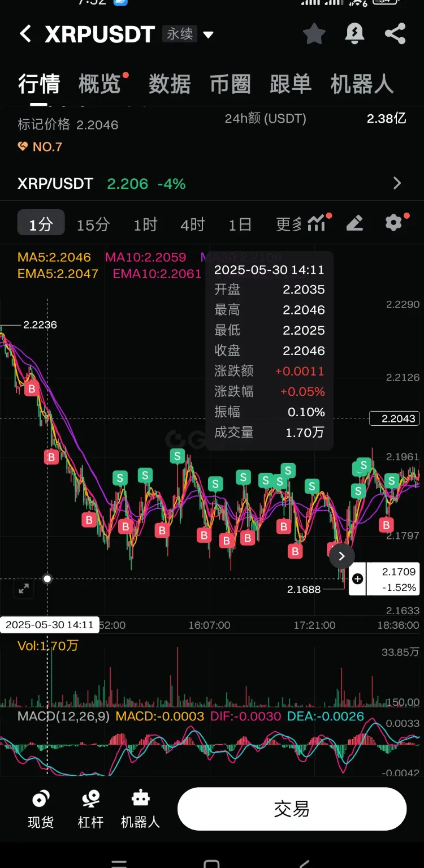Click the NO.7 ranking badge
Image resolution: width=424 pixels, height=868 pixels.
(x=40, y=147)
